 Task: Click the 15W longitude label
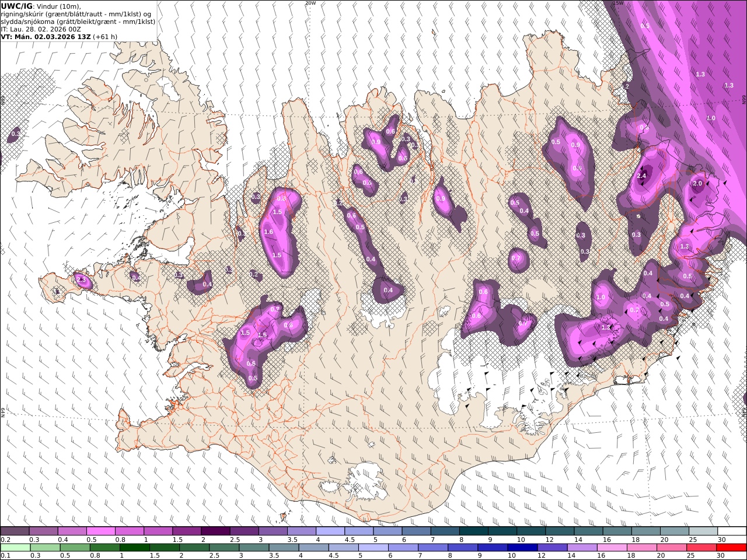(618, 3)
